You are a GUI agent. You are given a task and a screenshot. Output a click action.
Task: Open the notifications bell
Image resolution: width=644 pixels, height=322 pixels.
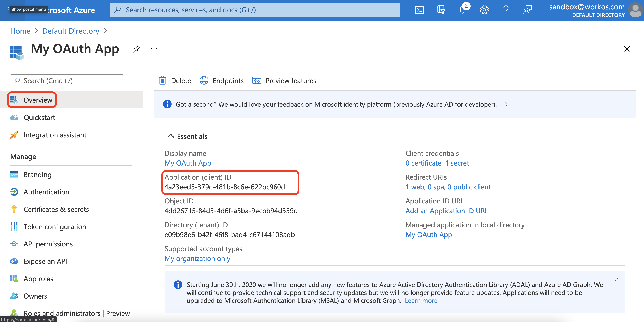click(x=463, y=10)
